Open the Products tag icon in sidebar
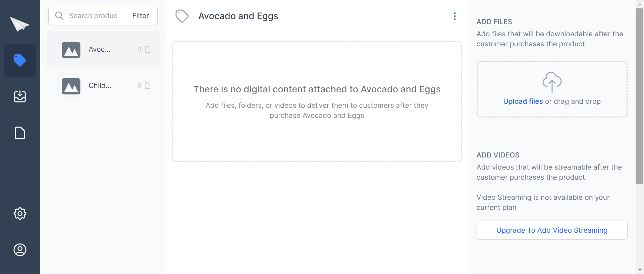 tap(20, 60)
